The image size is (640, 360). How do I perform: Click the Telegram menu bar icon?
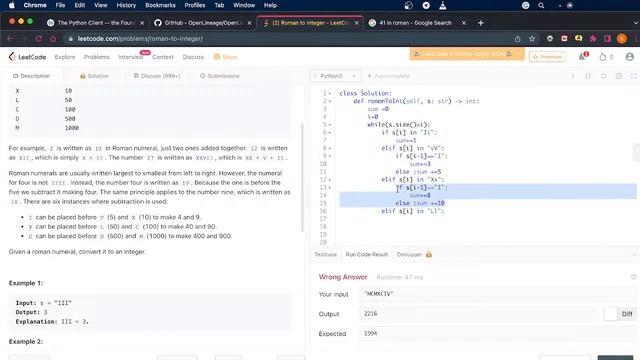click(x=426, y=5)
